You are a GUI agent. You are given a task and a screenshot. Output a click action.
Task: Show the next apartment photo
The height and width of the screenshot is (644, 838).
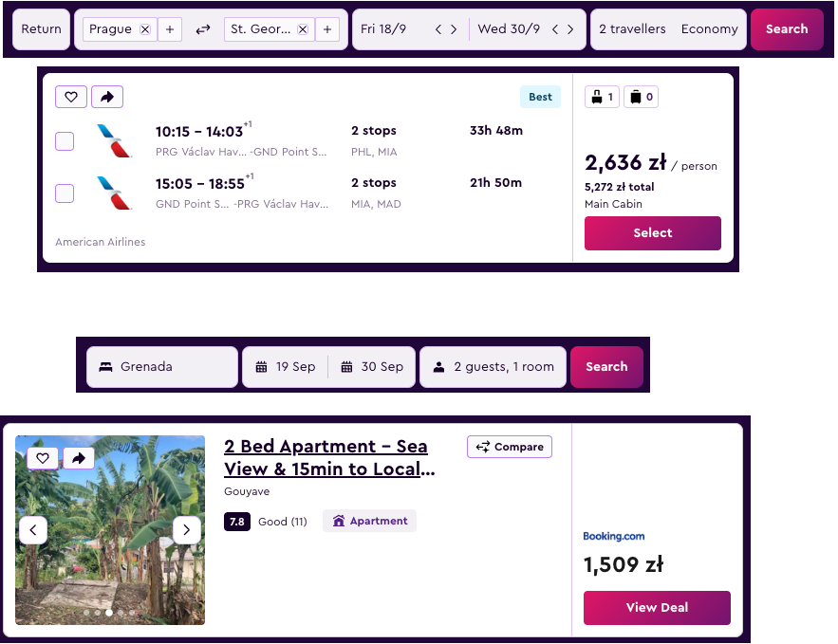187,530
